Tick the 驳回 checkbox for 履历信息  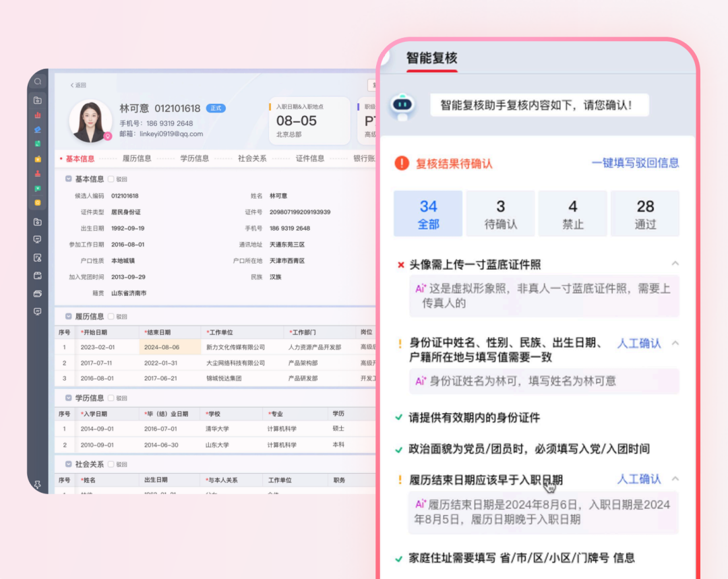(x=111, y=316)
